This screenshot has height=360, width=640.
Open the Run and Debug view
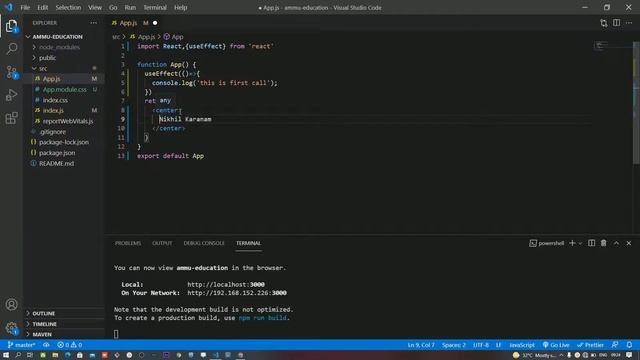point(11,95)
